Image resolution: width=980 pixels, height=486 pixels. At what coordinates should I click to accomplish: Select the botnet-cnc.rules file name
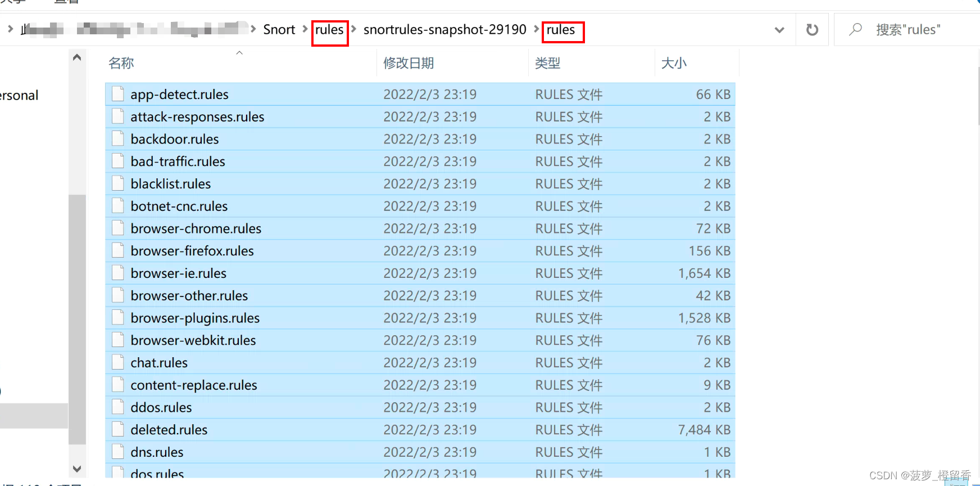click(179, 206)
